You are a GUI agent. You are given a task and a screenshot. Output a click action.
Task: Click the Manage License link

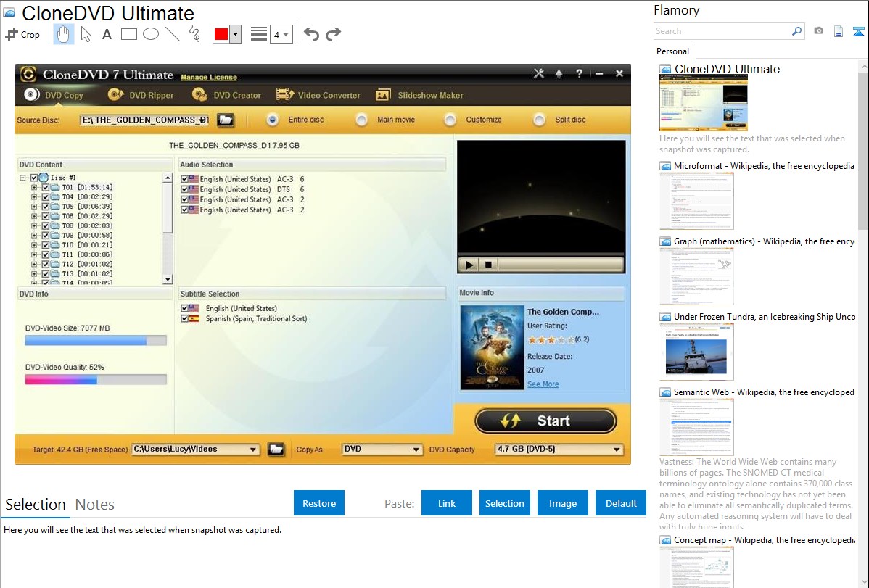[x=208, y=77]
